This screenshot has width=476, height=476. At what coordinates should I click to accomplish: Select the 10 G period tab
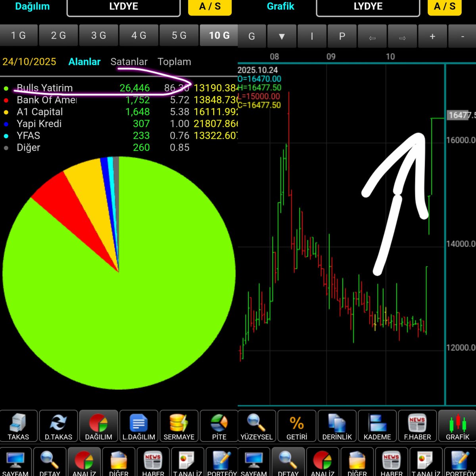click(219, 35)
